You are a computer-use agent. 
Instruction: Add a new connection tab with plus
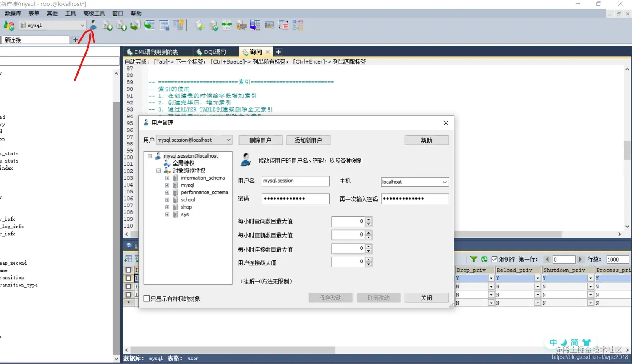pyautogui.click(x=75, y=40)
